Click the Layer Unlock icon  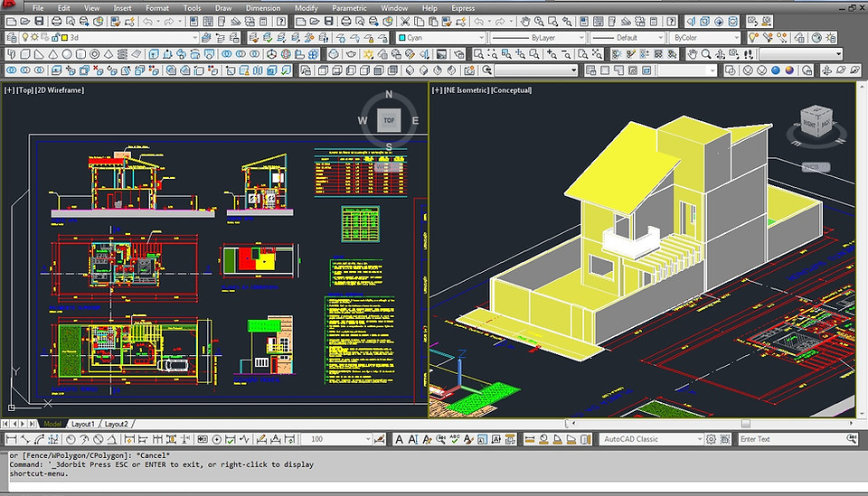tap(383, 38)
